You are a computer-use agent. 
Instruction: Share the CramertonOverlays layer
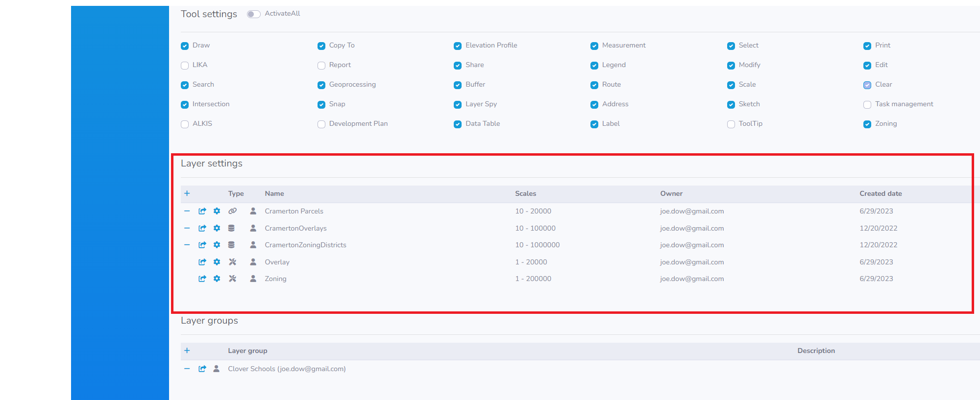202,228
